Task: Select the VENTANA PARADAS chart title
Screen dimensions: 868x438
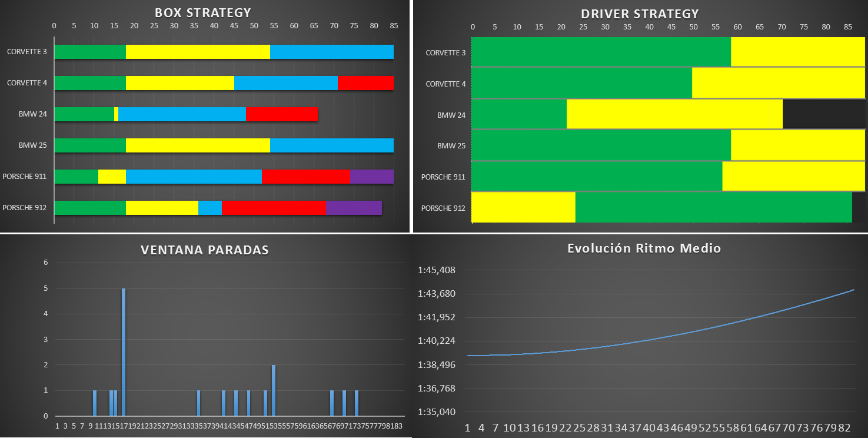Action: tap(205, 250)
